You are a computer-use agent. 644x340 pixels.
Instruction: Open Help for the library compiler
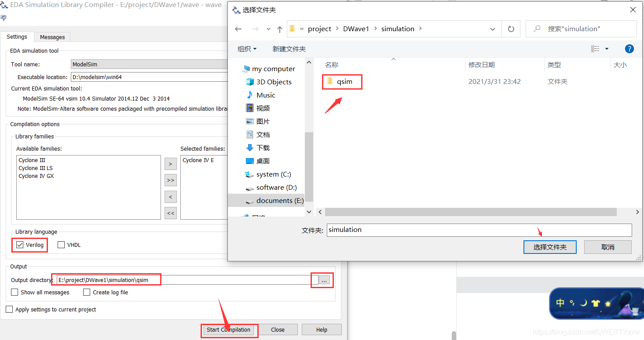coord(322,330)
